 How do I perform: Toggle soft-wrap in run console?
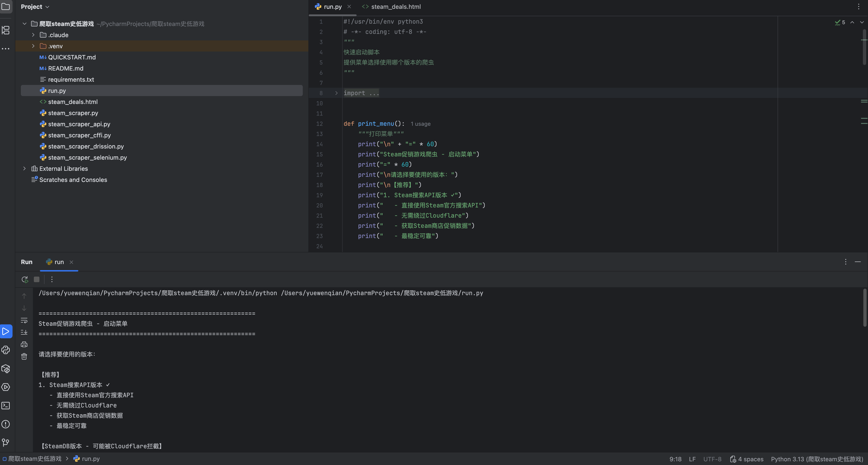(x=24, y=320)
